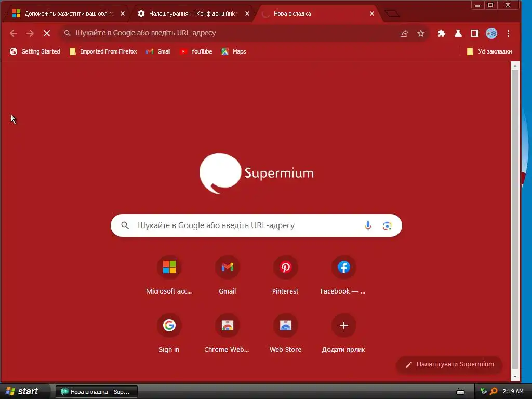Open the experiments flask icon
The image size is (532, 399).
pos(458,33)
